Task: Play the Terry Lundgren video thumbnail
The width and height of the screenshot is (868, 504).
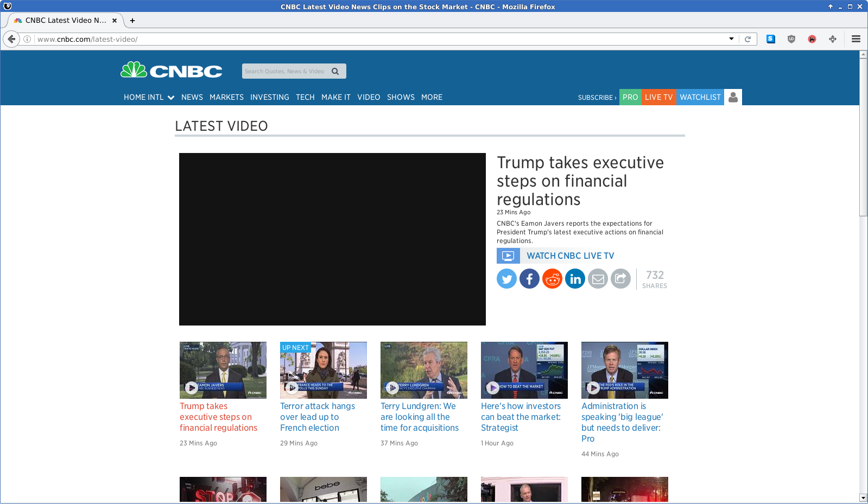Action: (424, 370)
